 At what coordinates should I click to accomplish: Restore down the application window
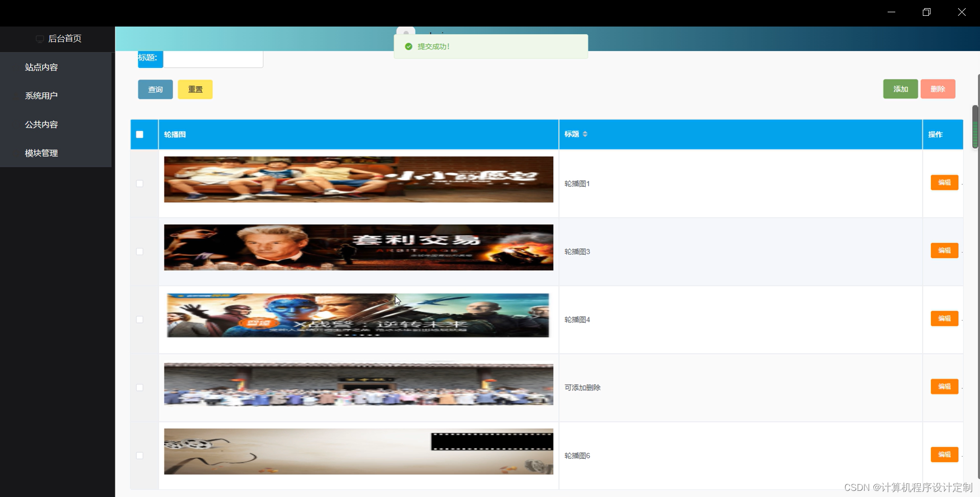(x=926, y=12)
